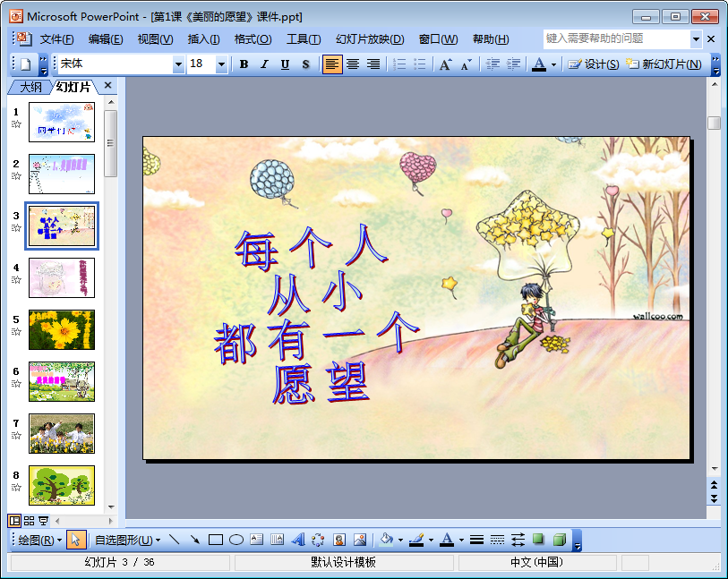
Task: Select the center align icon
Action: pyautogui.click(x=353, y=64)
